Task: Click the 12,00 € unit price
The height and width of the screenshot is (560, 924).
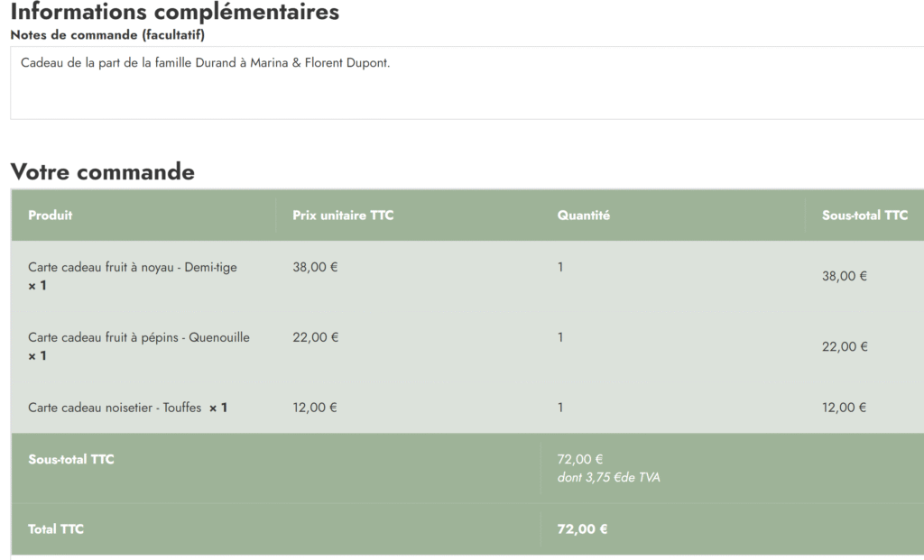Action: (x=315, y=408)
